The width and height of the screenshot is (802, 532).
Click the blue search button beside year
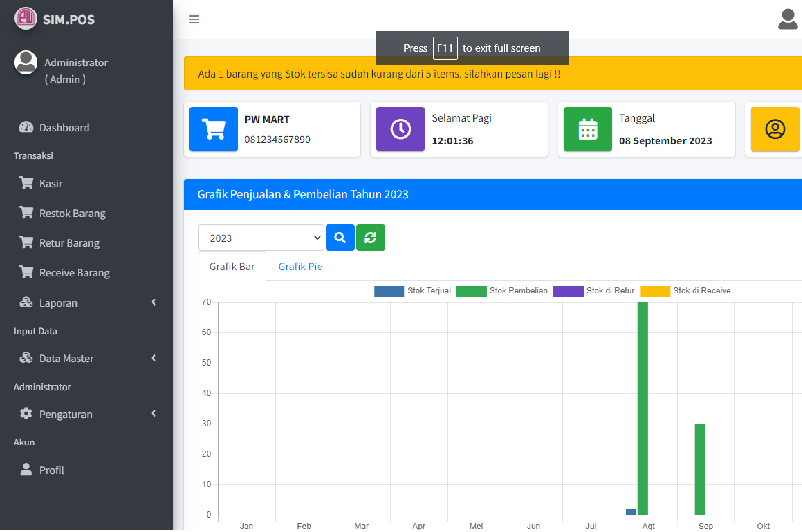coord(340,238)
